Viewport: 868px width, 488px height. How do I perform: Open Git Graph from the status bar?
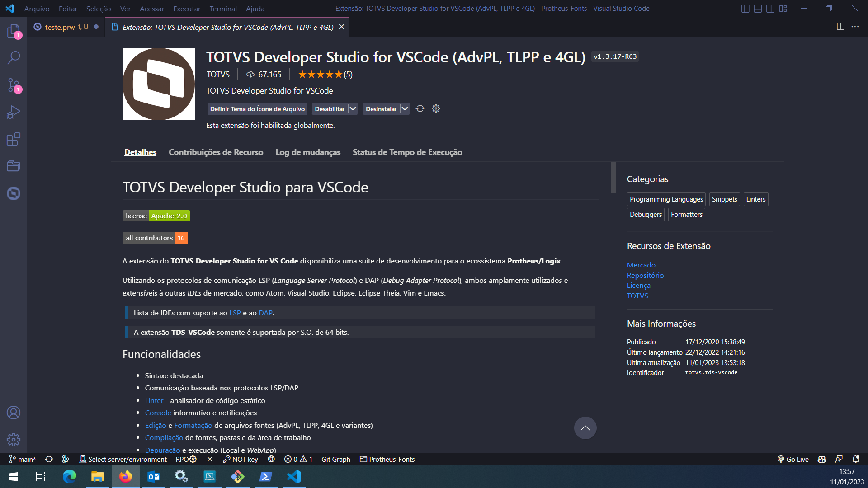tap(335, 459)
